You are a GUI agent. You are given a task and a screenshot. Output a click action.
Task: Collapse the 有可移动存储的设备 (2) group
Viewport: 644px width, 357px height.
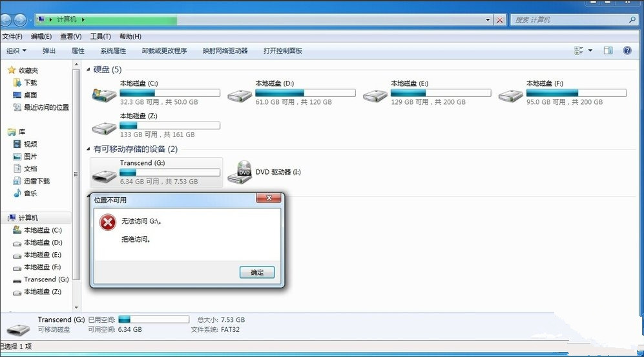click(x=88, y=149)
